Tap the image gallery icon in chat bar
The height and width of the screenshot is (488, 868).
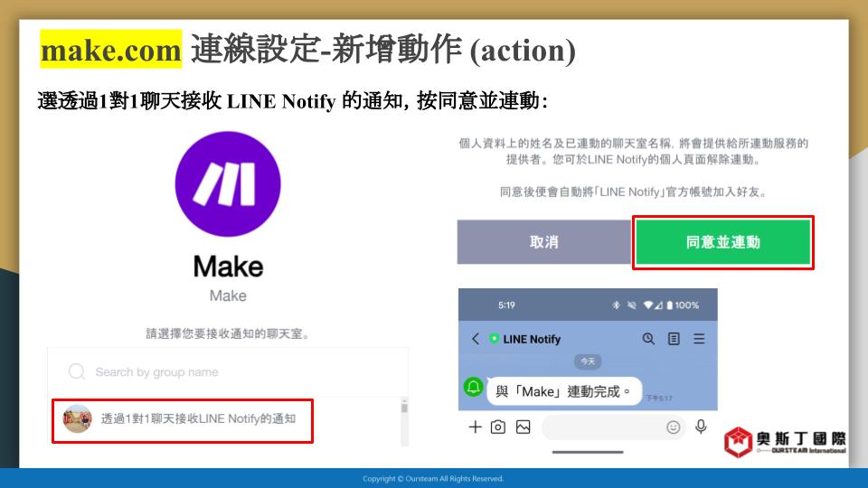[524, 427]
